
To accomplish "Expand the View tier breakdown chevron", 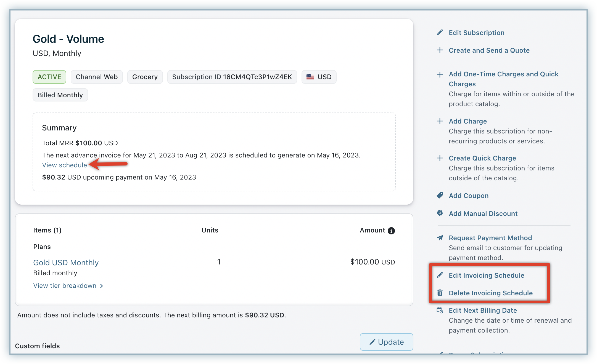I will coord(102,286).
